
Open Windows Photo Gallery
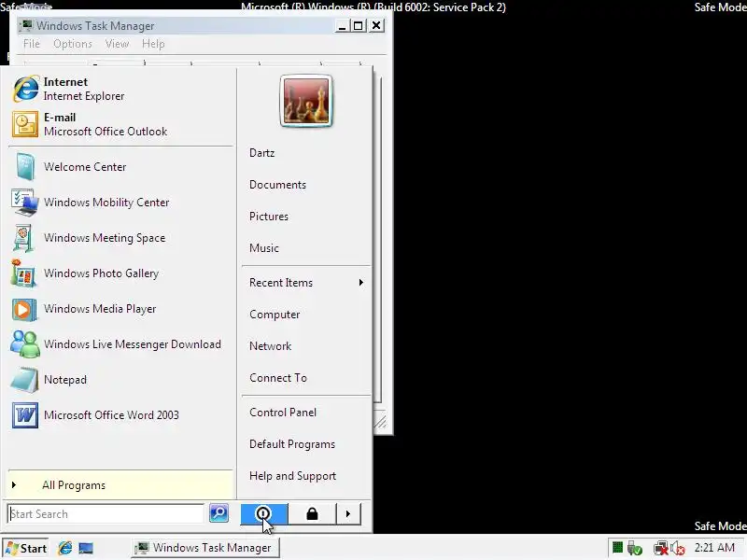point(121,273)
